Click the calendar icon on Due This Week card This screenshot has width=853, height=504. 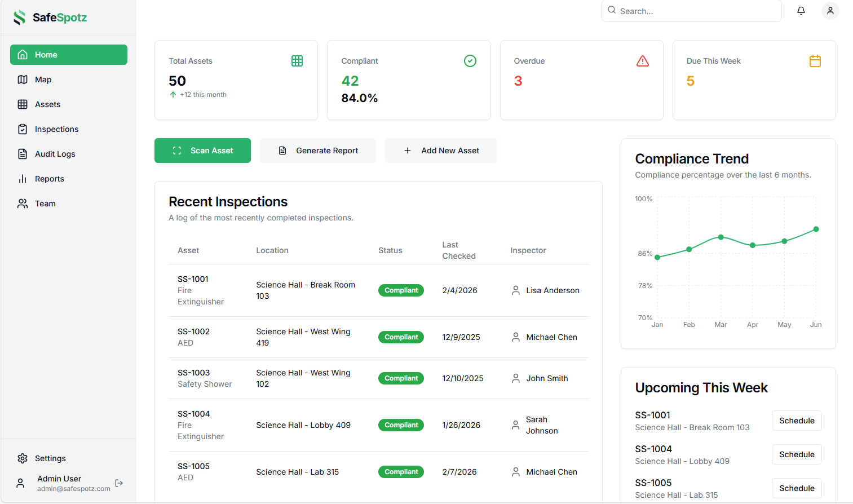coord(815,60)
